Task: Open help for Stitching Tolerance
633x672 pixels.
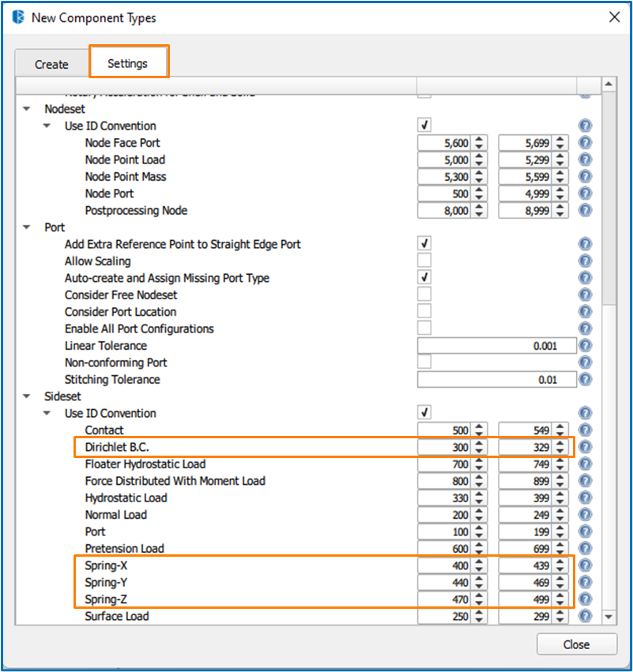Action: pyautogui.click(x=585, y=379)
